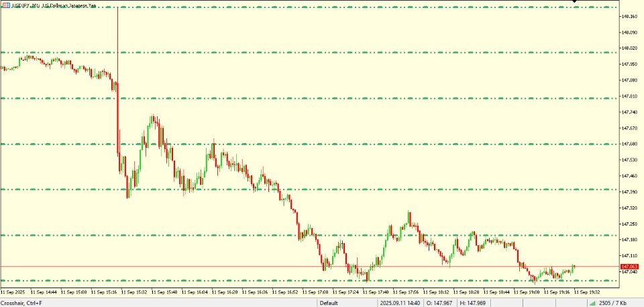Click the 11 Sep 18:12 time label
The height and width of the screenshot is (307, 644).
[436, 292]
